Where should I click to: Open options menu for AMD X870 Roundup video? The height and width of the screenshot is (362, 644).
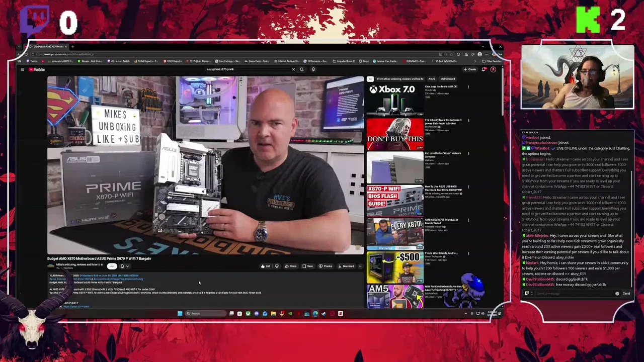468,220
